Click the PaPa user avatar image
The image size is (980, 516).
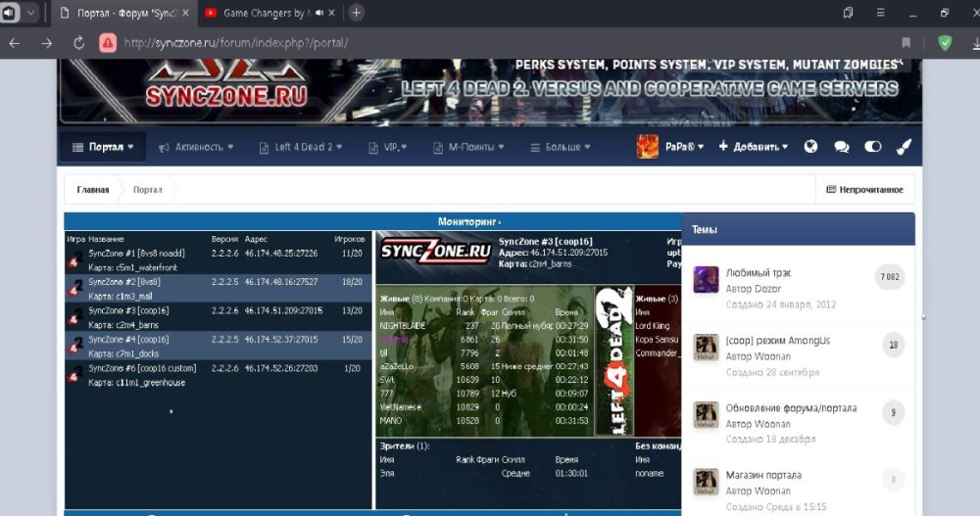pos(648,147)
